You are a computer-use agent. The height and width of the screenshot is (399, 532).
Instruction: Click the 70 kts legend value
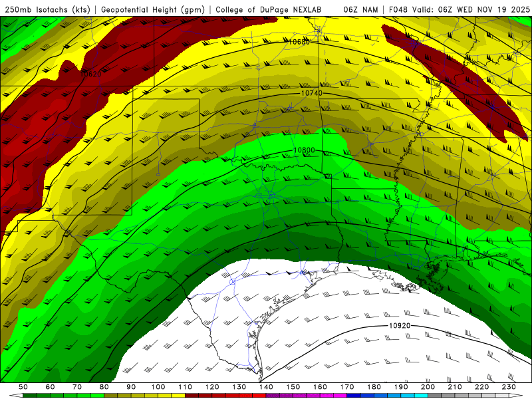(77, 387)
